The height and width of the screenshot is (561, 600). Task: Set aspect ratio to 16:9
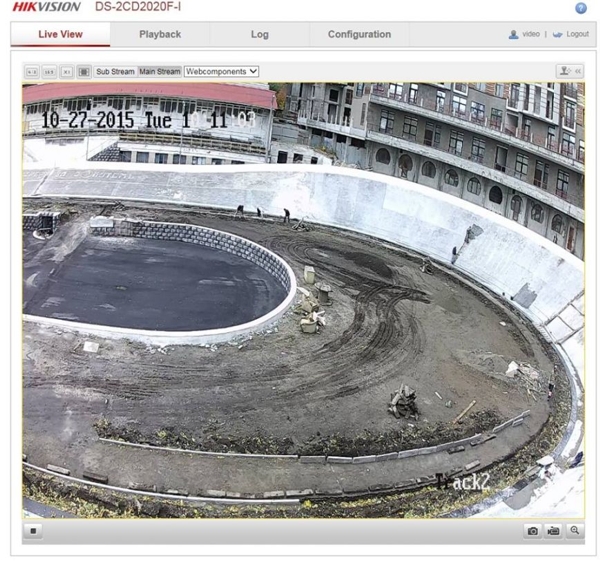tap(49, 72)
